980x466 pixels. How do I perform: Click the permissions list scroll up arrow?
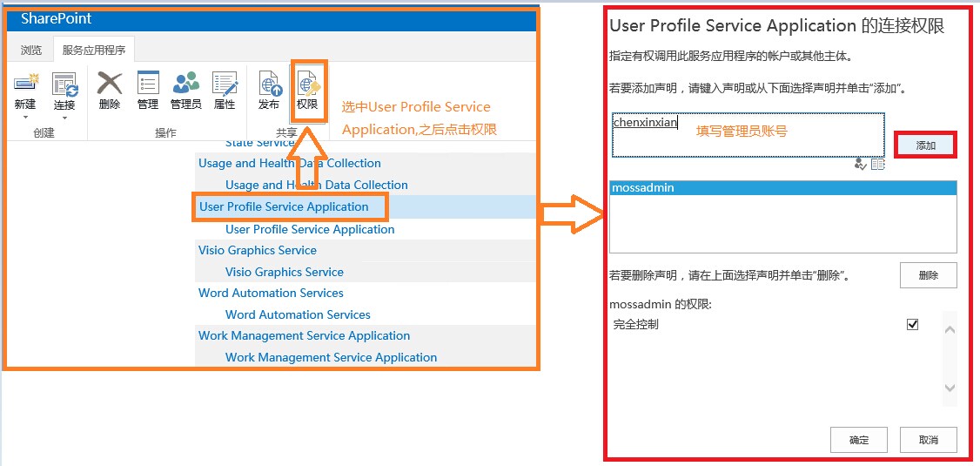click(950, 329)
